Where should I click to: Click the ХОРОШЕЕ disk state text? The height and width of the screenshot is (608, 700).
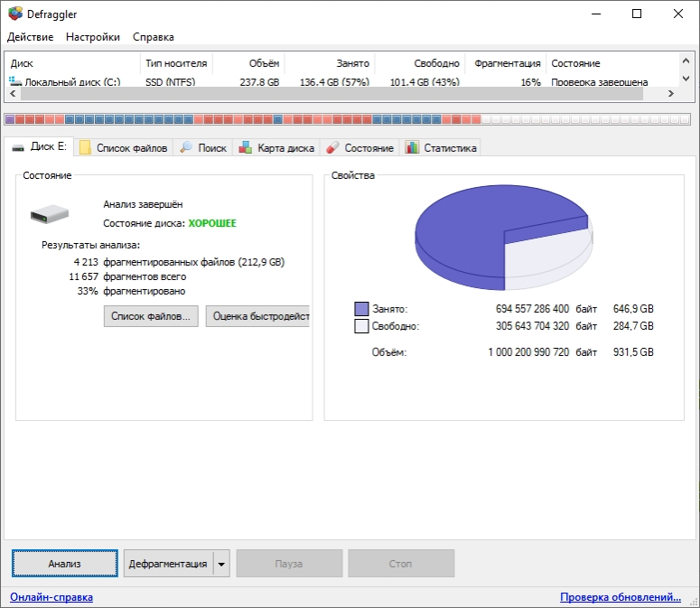point(212,223)
